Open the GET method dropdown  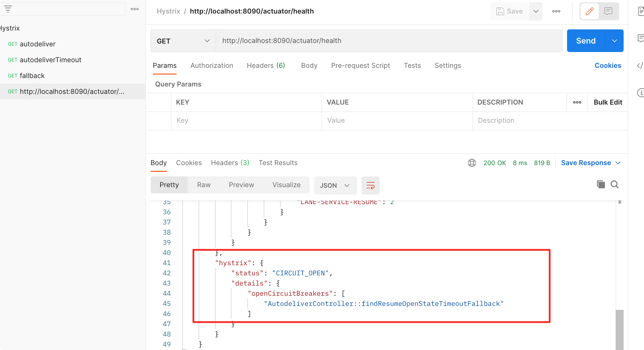click(183, 41)
